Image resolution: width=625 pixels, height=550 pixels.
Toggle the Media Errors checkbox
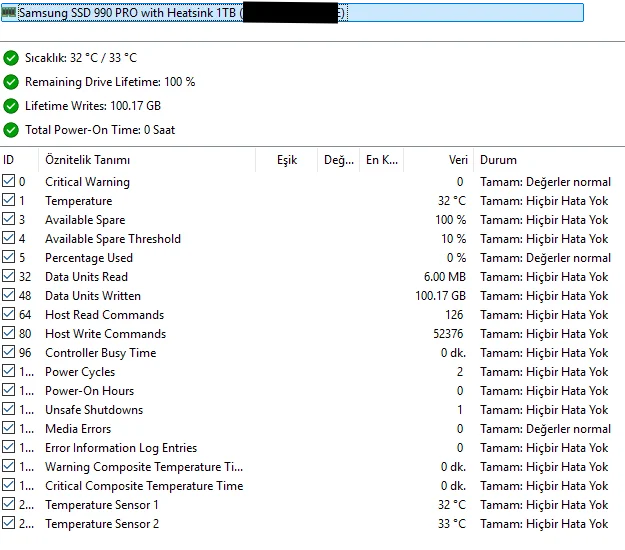(8, 428)
